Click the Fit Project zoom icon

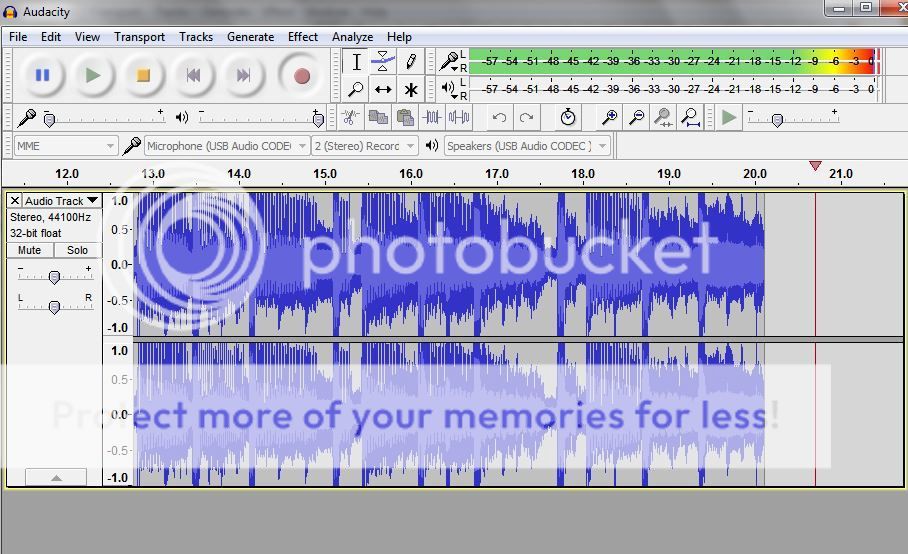(x=690, y=118)
